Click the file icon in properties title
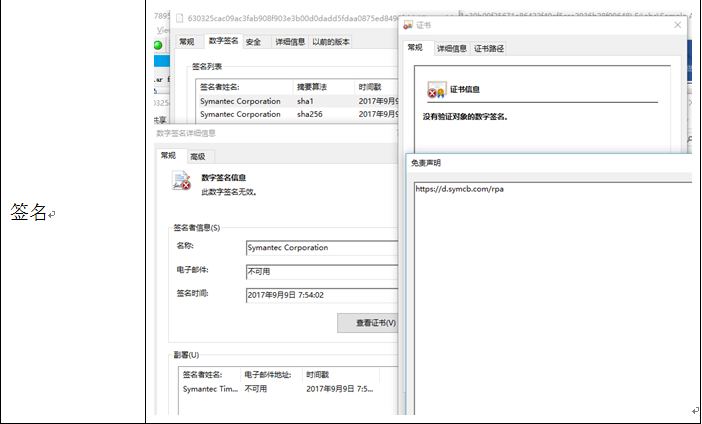Viewport: 702px width, 424px height. (x=180, y=18)
